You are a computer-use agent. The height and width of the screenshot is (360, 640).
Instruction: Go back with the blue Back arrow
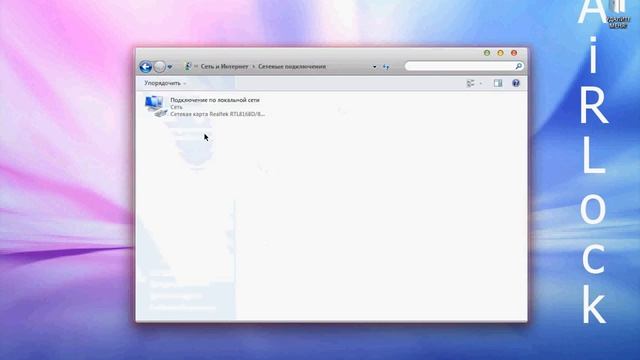(146, 67)
